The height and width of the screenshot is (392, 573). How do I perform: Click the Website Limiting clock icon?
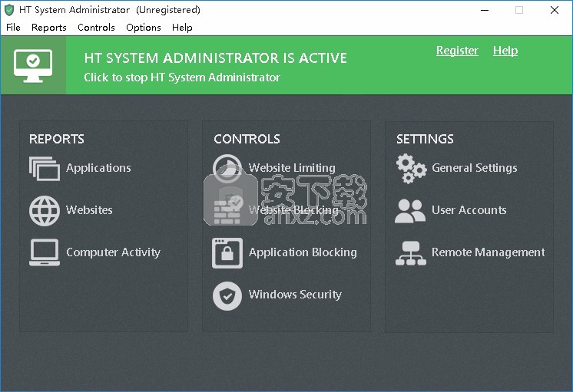click(227, 168)
